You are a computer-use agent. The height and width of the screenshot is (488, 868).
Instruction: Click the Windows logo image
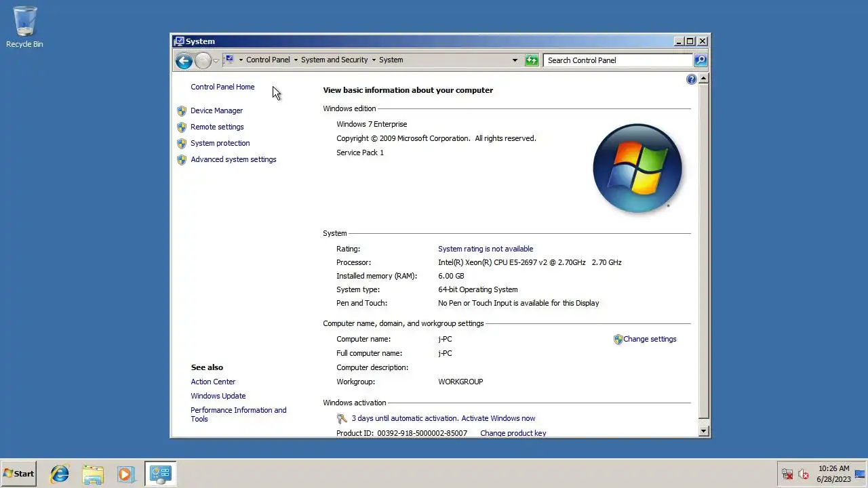[637, 168]
